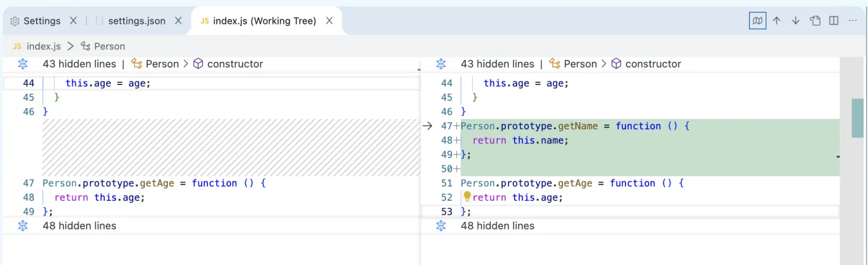The height and width of the screenshot is (265, 868).
Task: Click revert arrow beside line 47
Action: click(x=427, y=126)
